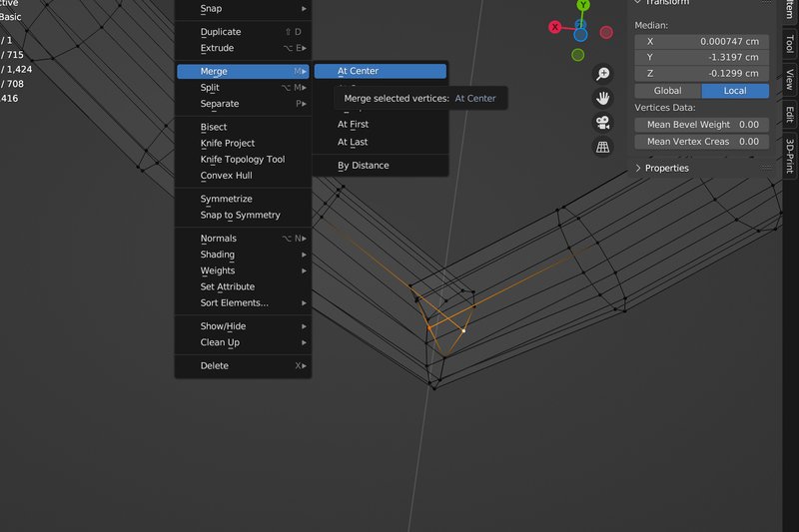799x532 pixels.
Task: Select Knife Project
Action: 243,143
